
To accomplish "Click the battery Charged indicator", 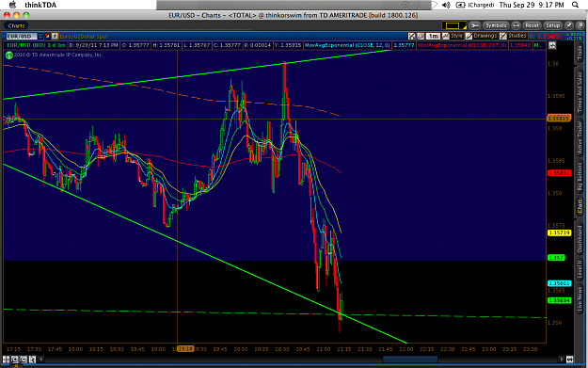I will (x=475, y=5).
